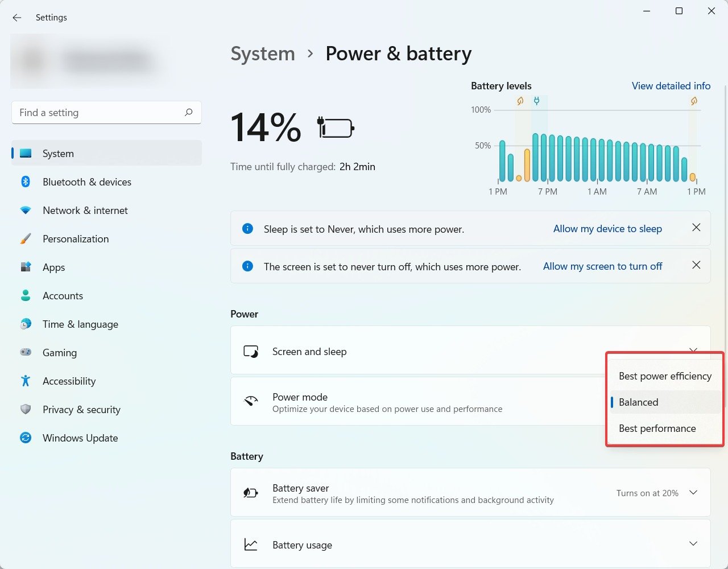The width and height of the screenshot is (728, 569).
Task: Click the Gaming controller icon
Action: pyautogui.click(x=26, y=352)
